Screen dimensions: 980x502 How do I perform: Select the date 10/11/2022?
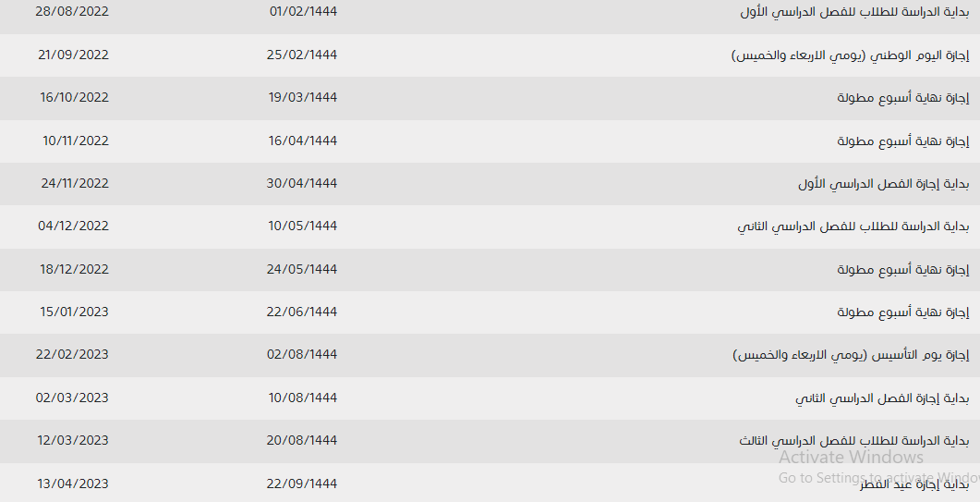click(x=76, y=141)
